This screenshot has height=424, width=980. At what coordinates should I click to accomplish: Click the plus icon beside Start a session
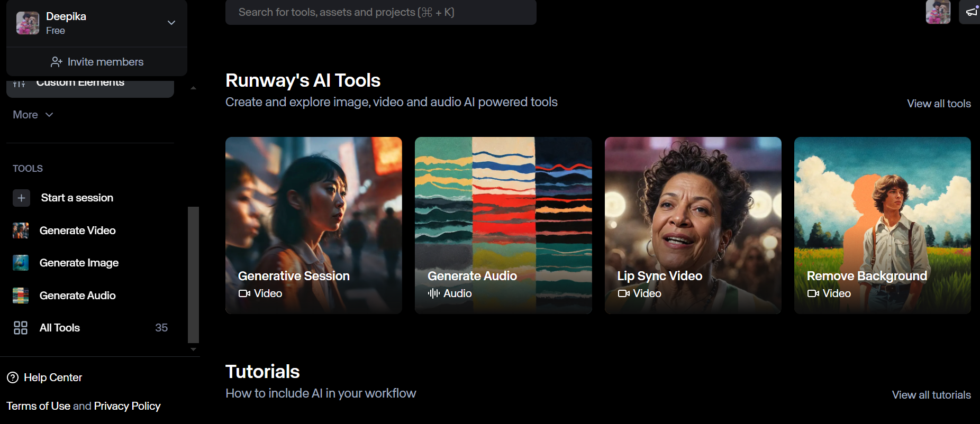[x=21, y=198]
